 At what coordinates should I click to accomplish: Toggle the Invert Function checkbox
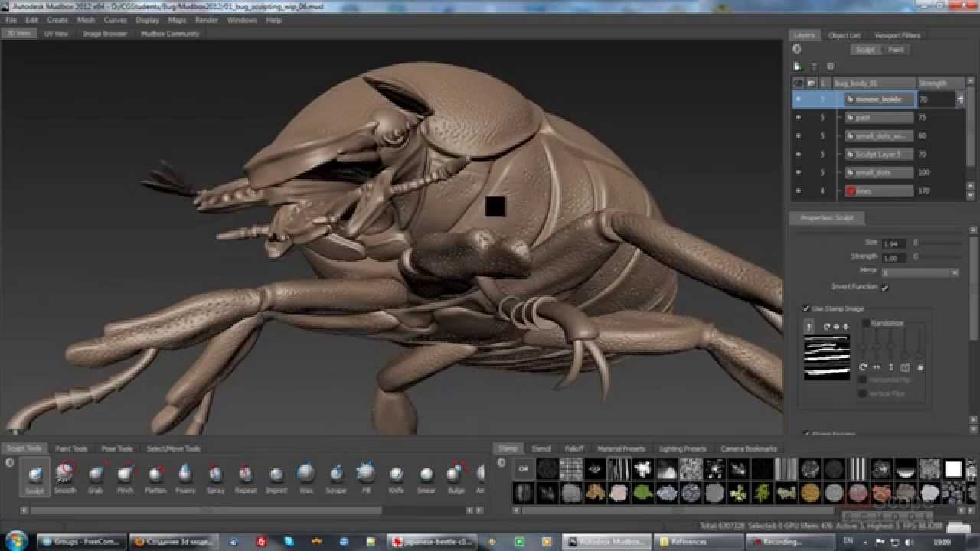(885, 288)
